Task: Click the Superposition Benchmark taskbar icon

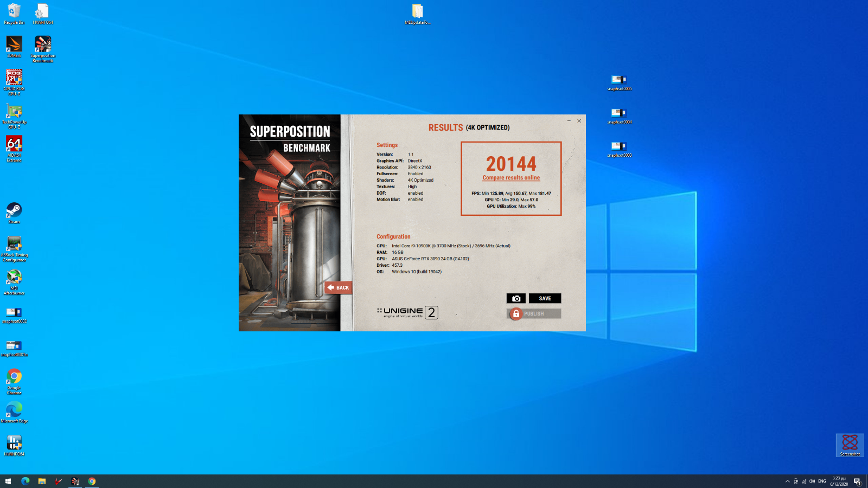Action: [75, 481]
